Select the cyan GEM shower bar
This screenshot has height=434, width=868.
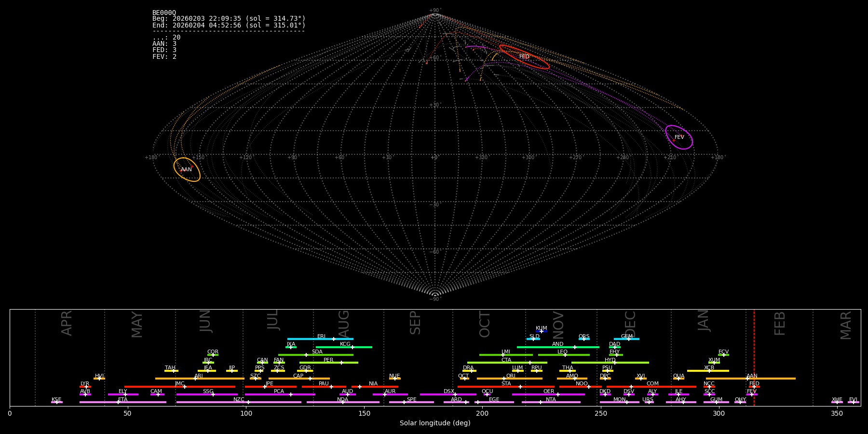tap(626, 339)
